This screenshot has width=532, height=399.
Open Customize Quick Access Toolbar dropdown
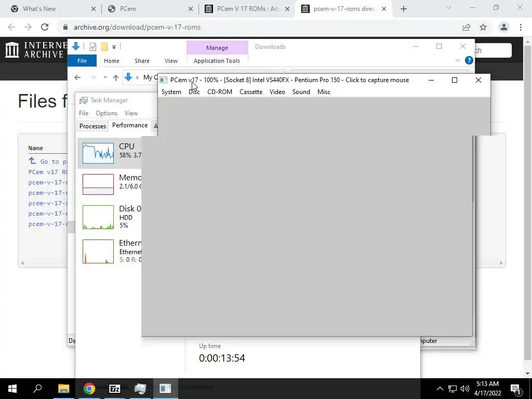coord(114,47)
